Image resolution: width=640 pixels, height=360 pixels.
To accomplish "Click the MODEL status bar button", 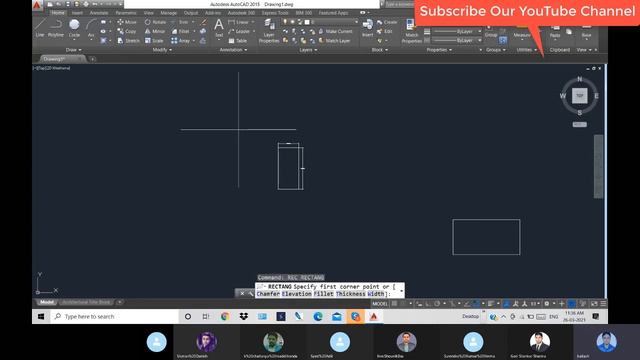I will 380,304.
